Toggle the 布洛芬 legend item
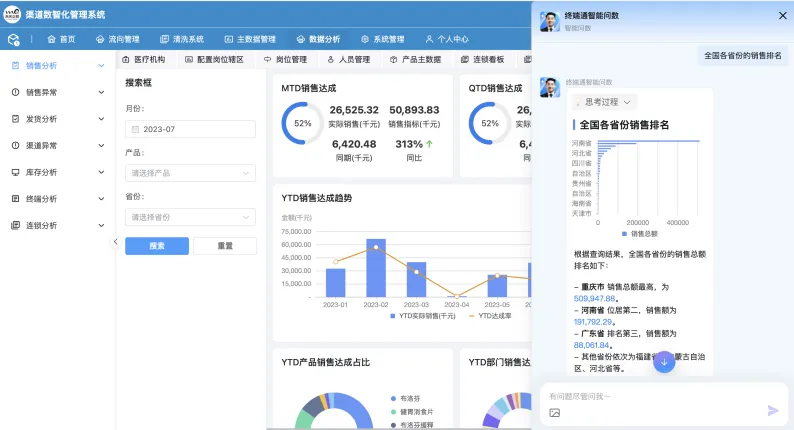Viewport: 794px width, 430px height. (406, 399)
